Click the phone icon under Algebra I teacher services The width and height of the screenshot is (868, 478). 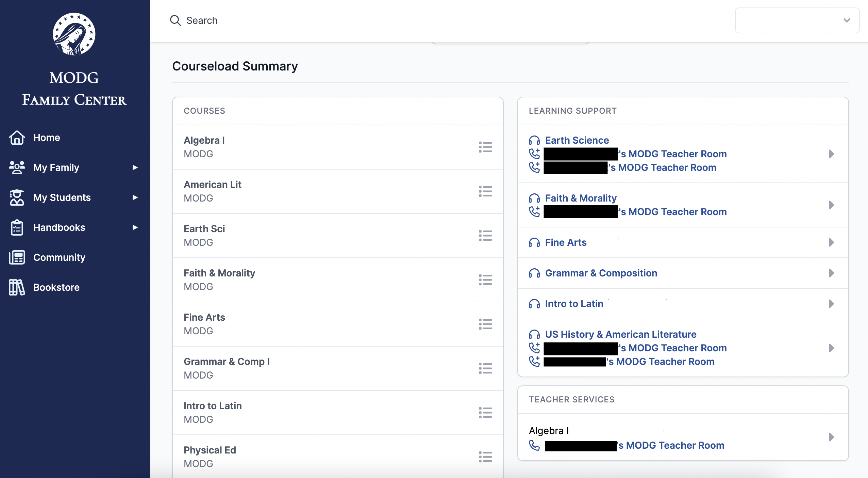point(534,445)
